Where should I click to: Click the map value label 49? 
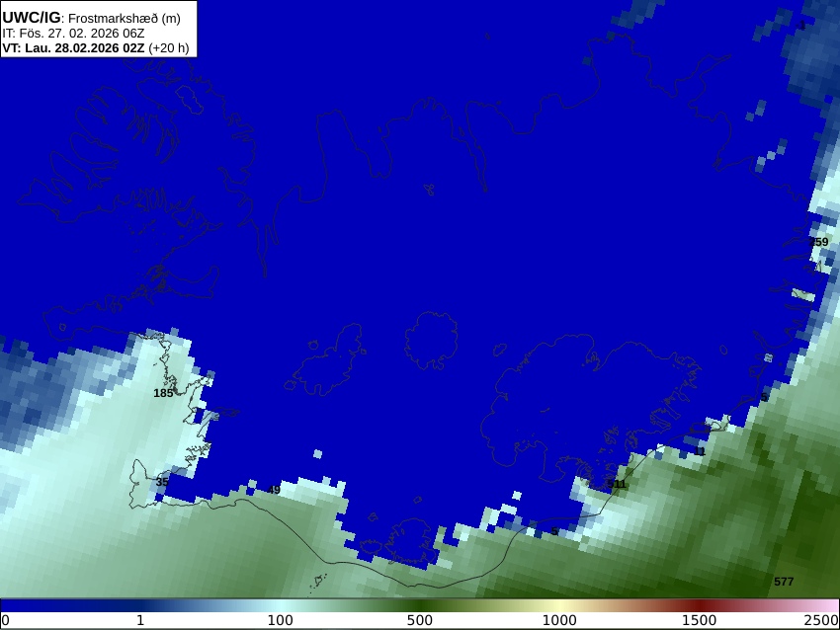click(x=274, y=490)
